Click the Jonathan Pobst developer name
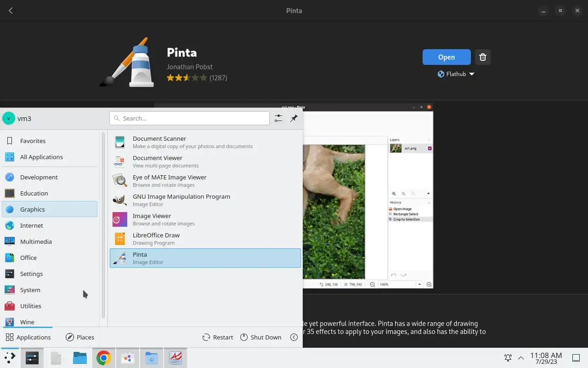Viewport: 588px width, 368px height. tap(190, 67)
